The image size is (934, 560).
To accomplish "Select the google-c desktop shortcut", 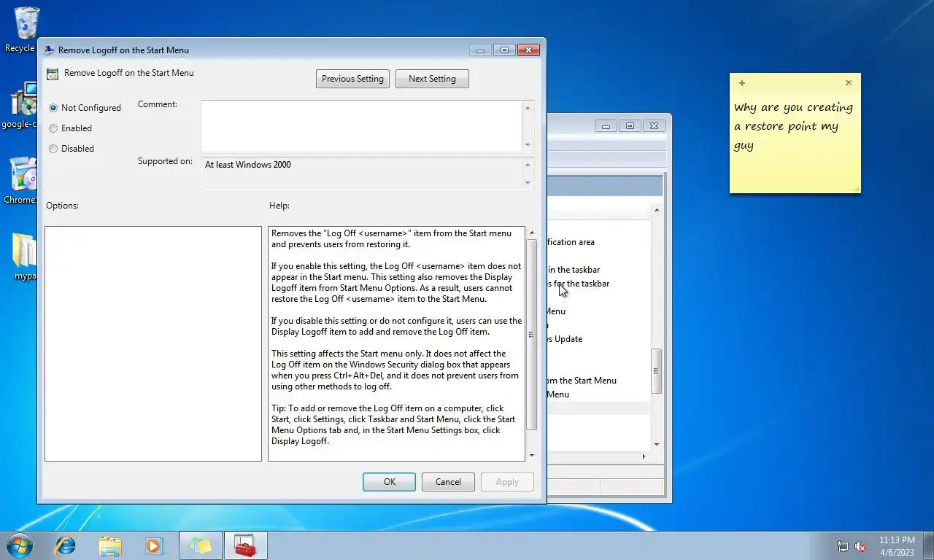I will [x=22, y=106].
